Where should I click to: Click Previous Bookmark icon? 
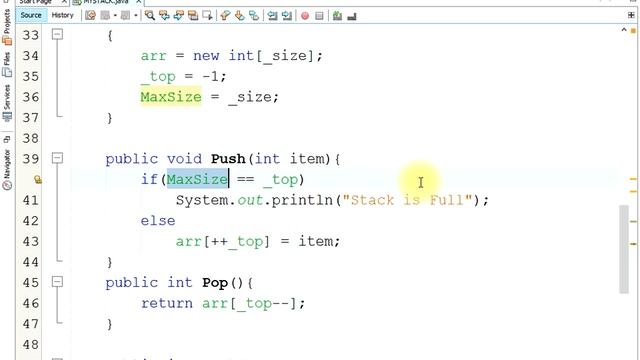tap(225, 16)
